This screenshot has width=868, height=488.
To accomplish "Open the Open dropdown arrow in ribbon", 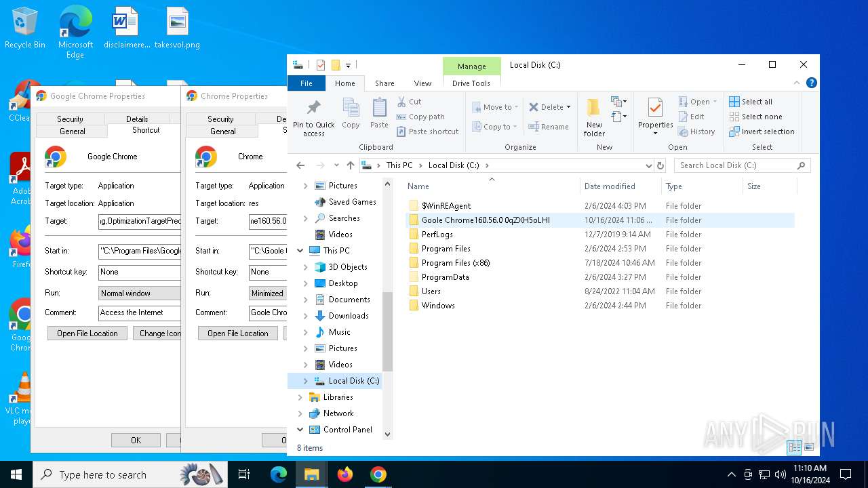I will point(715,102).
